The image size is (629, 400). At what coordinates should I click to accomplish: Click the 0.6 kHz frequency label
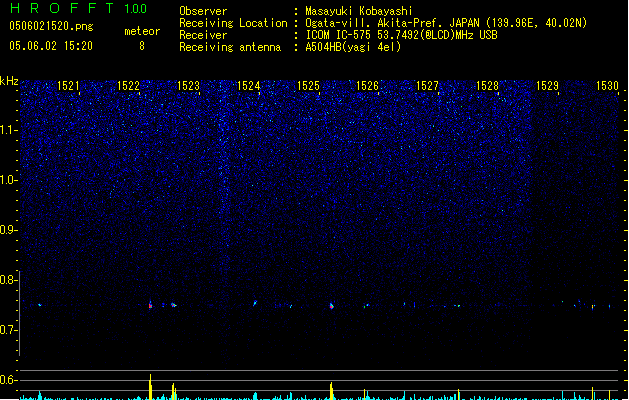tap(9, 380)
